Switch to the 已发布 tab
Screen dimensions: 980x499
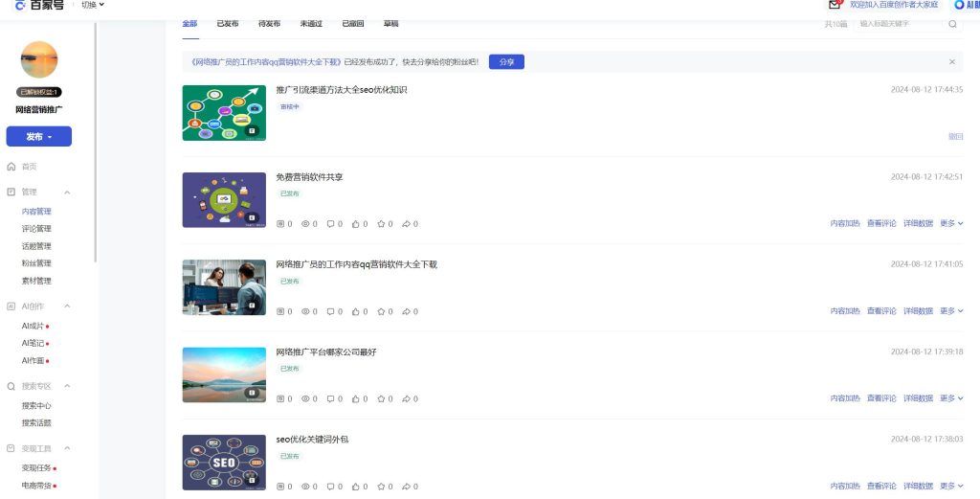(x=228, y=23)
